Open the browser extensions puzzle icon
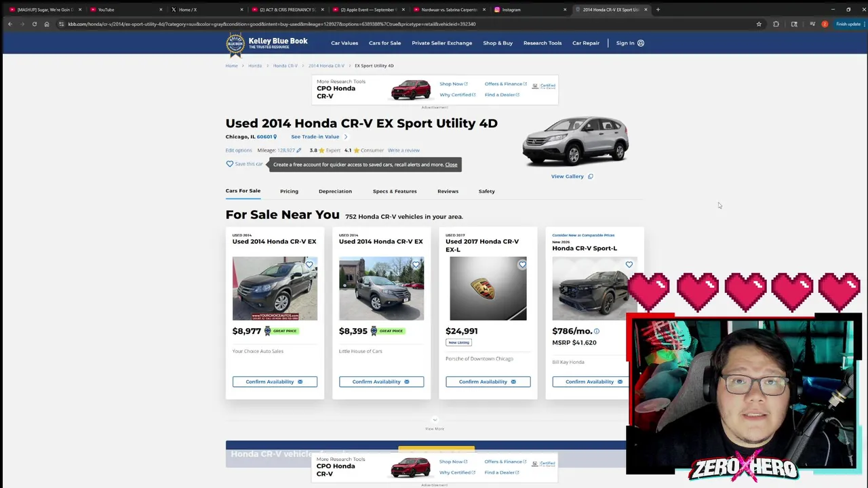 click(776, 24)
